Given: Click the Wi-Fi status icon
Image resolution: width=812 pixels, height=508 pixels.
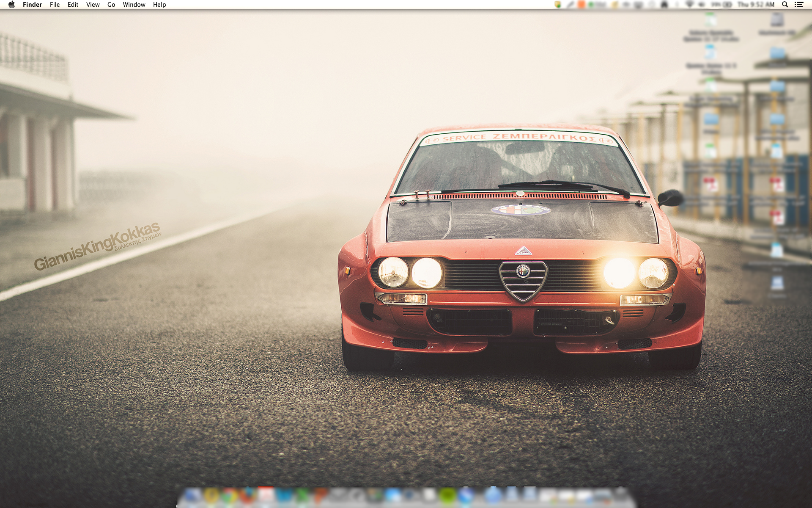Looking at the screenshot, I should click(x=689, y=5).
